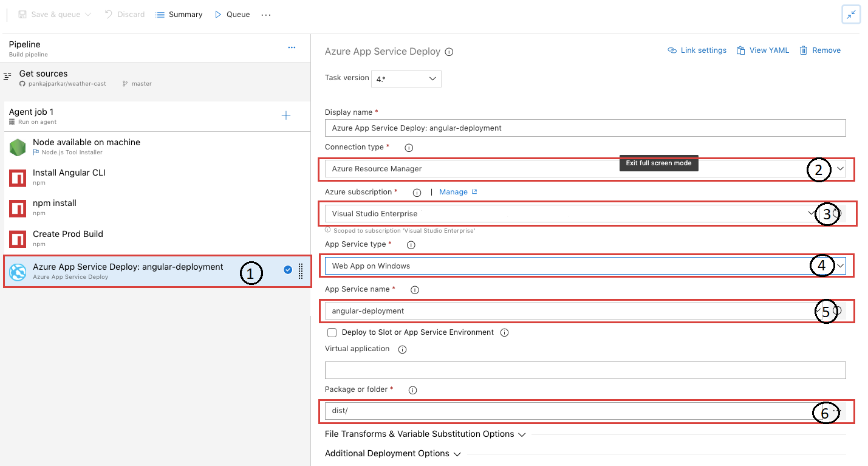Toggle the blue enabled checkmark on deploy task

288,270
